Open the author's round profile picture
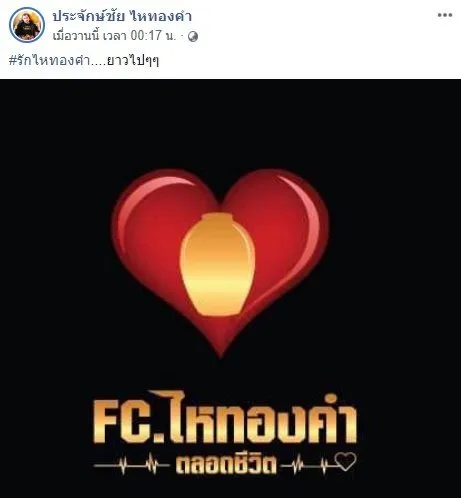 point(27,25)
